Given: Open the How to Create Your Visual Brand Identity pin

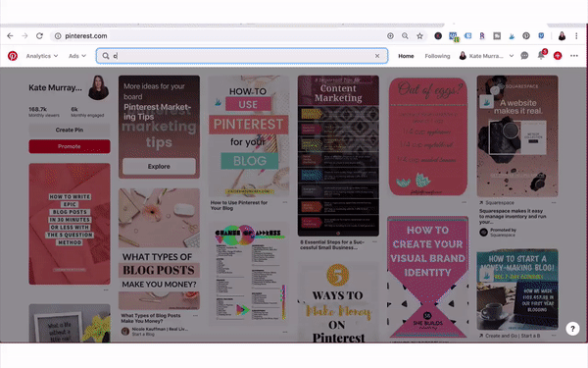Looking at the screenshot, I should tap(428, 277).
